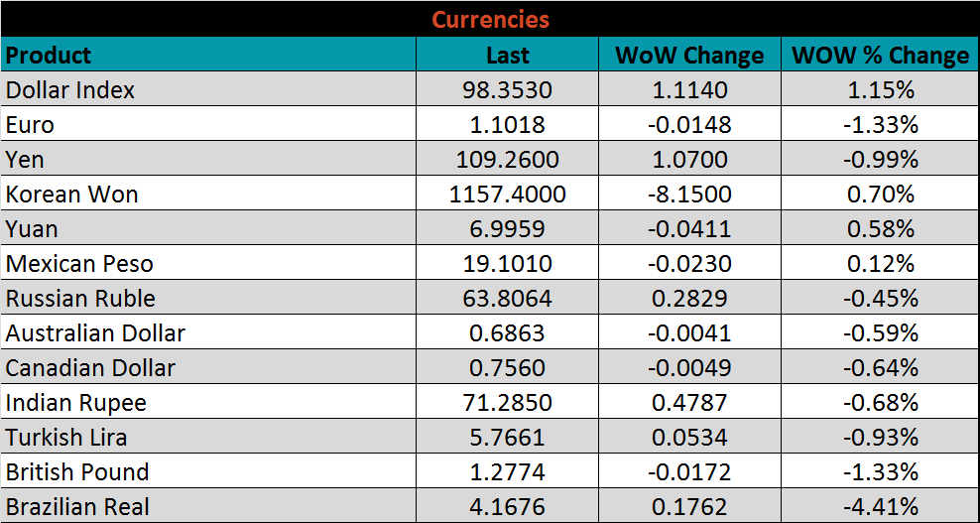Image resolution: width=980 pixels, height=523 pixels.
Task: Select Turkish Lira WoW change 0.0534
Action: click(x=689, y=438)
